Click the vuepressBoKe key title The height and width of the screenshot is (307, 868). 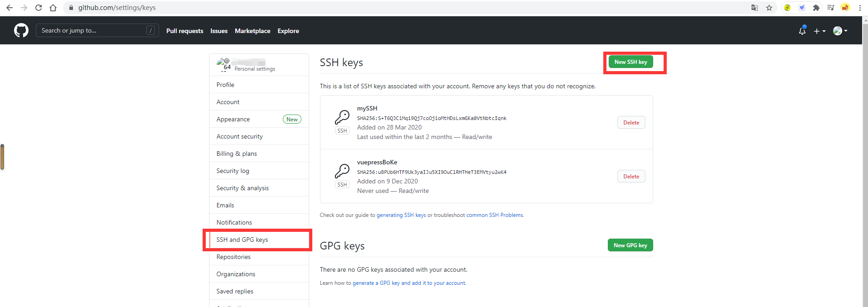click(377, 162)
